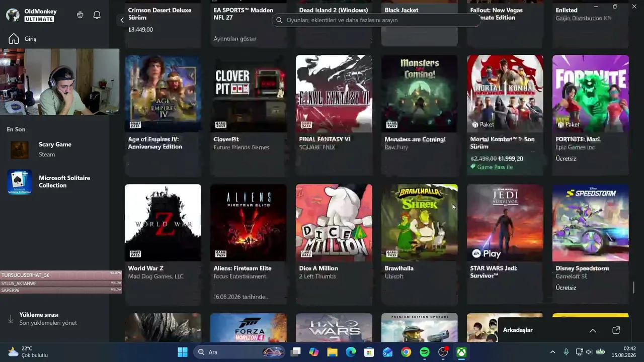Select the World War Z title text
644x362 pixels.
pos(146,268)
